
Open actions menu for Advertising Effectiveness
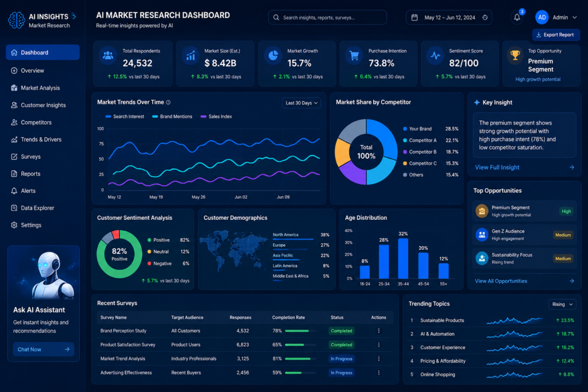coord(379,372)
